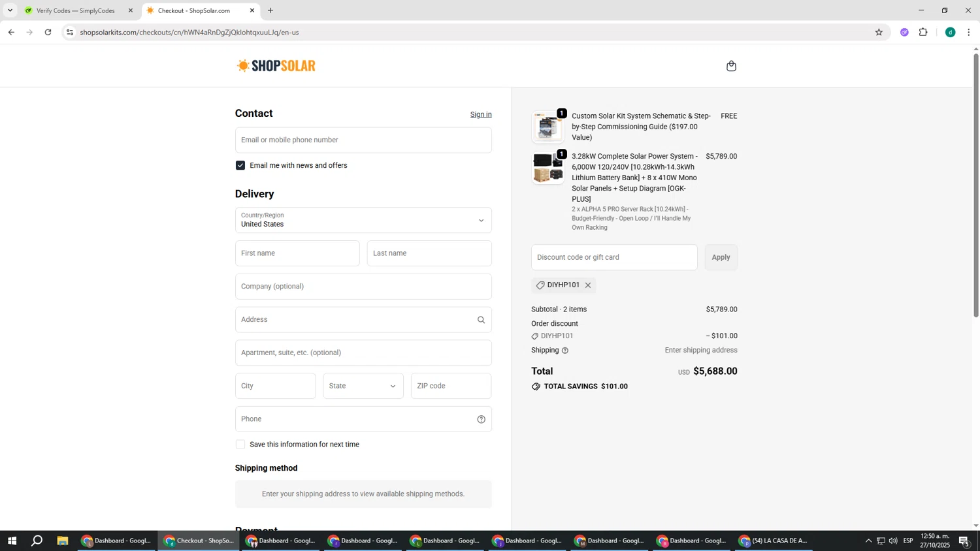Click the Checkout - ShopSo... taskbar button

[x=199, y=541]
